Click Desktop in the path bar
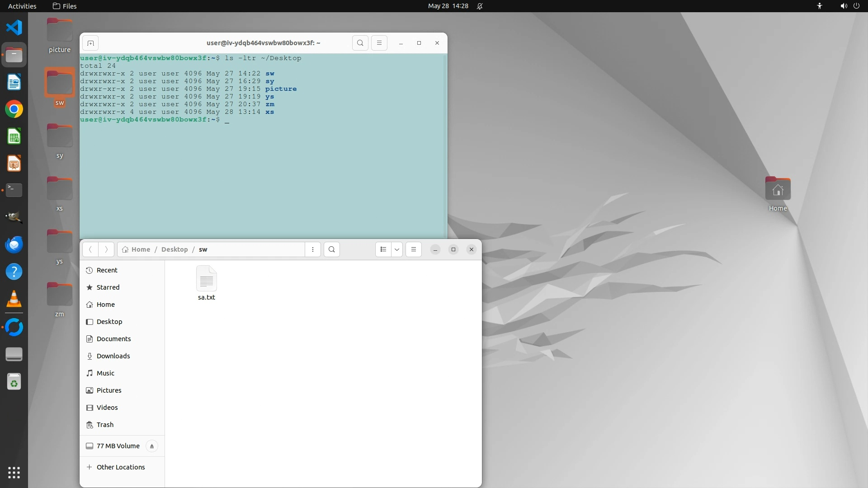This screenshot has height=488, width=868. coord(175,249)
